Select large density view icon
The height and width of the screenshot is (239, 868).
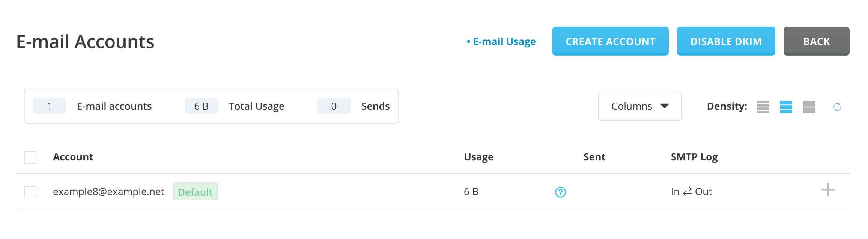tap(809, 107)
